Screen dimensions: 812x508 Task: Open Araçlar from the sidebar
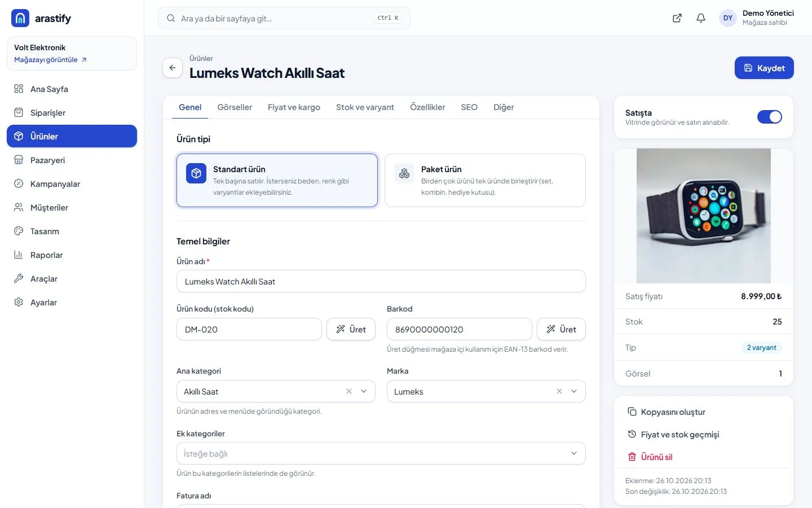pyautogui.click(x=72, y=279)
